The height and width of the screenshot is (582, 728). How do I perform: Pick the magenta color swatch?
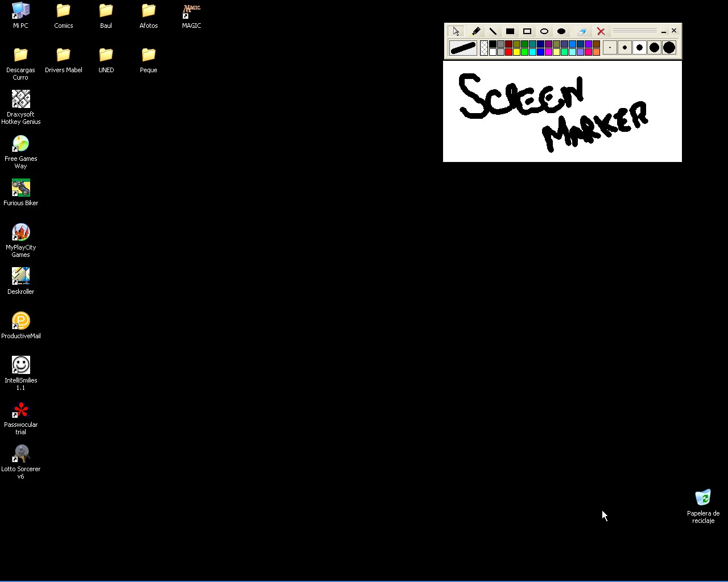point(549,52)
